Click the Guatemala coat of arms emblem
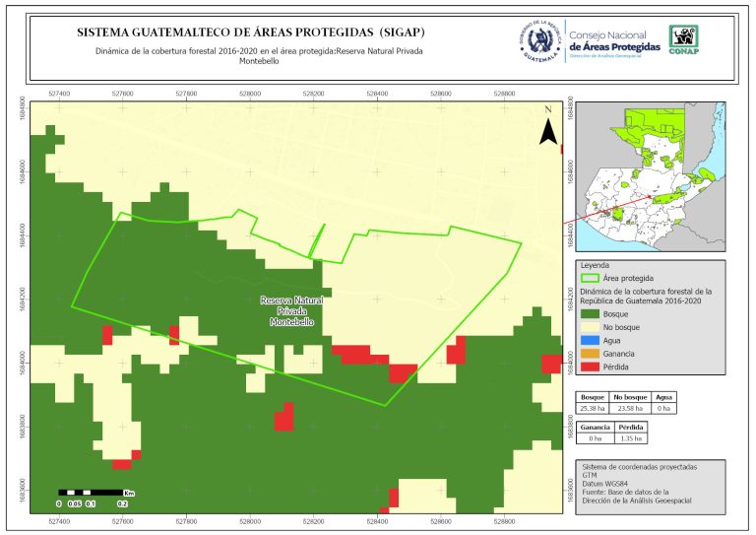The height and width of the screenshot is (535, 756). [x=538, y=41]
